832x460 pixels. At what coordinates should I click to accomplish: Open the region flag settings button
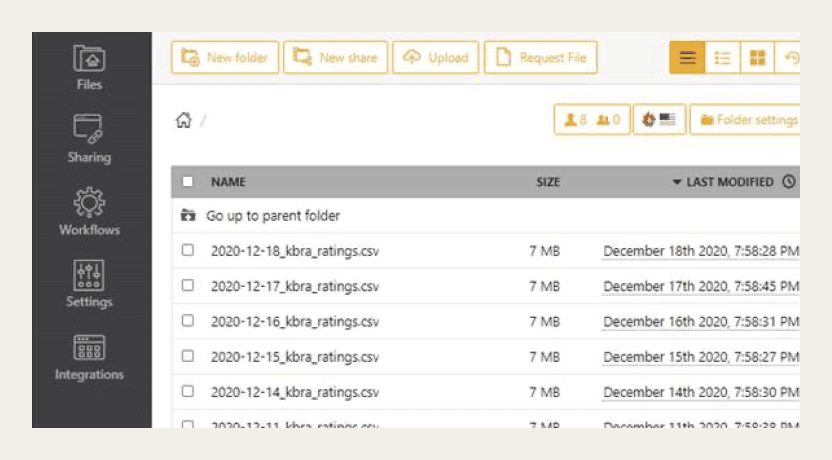click(659, 119)
